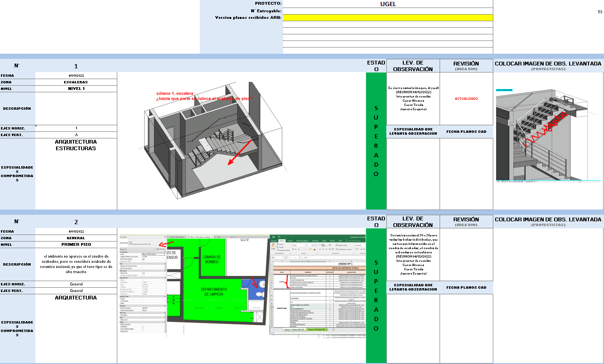
Task: Select the yellow Version planos recibidos cell
Action: click(388, 17)
